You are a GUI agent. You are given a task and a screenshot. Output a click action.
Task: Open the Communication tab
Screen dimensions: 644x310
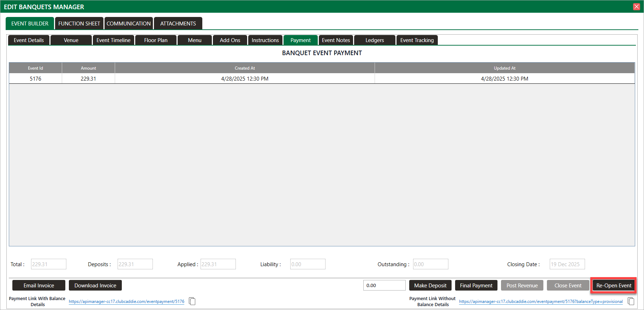pos(129,23)
